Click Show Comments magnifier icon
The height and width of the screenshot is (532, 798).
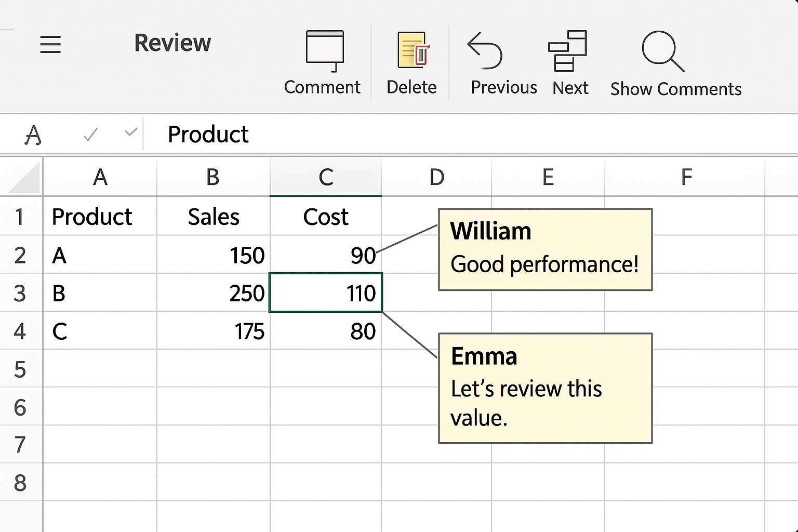coord(663,51)
